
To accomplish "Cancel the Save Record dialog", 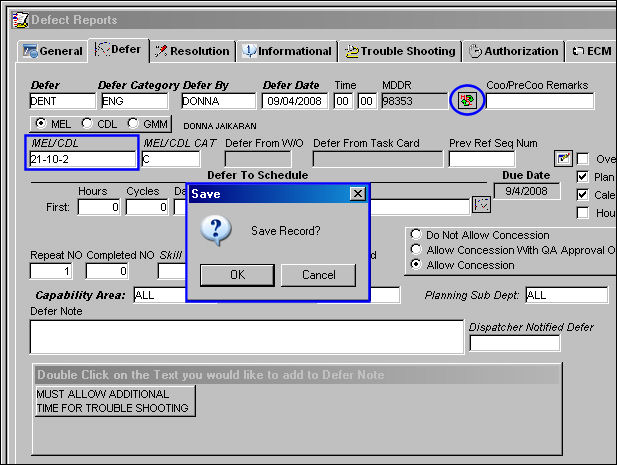I will click(x=318, y=275).
